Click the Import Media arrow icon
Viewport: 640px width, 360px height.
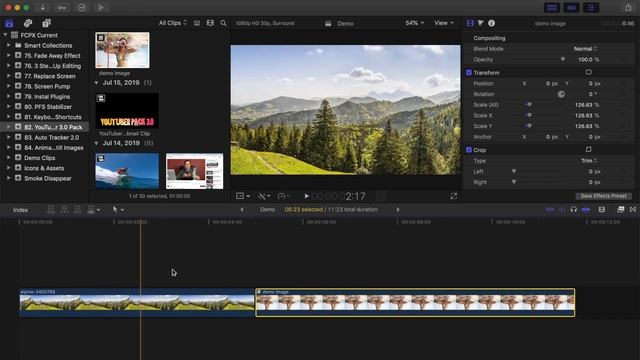[x=42, y=7]
